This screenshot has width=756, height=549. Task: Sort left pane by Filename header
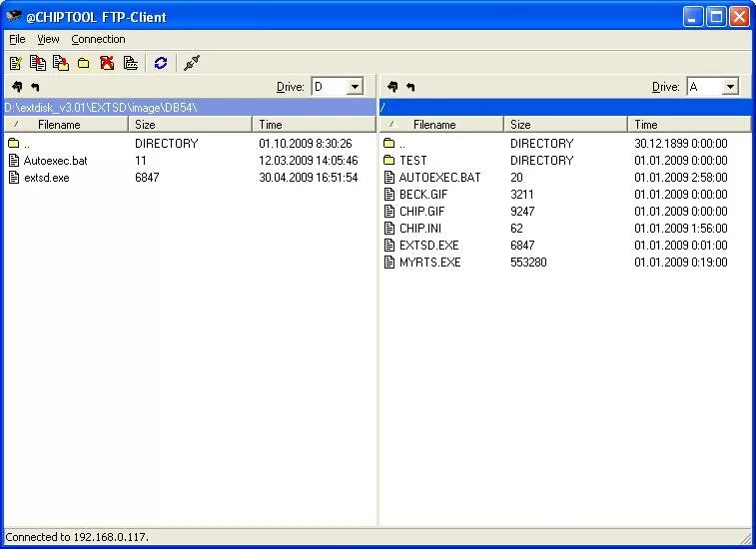click(x=67, y=125)
